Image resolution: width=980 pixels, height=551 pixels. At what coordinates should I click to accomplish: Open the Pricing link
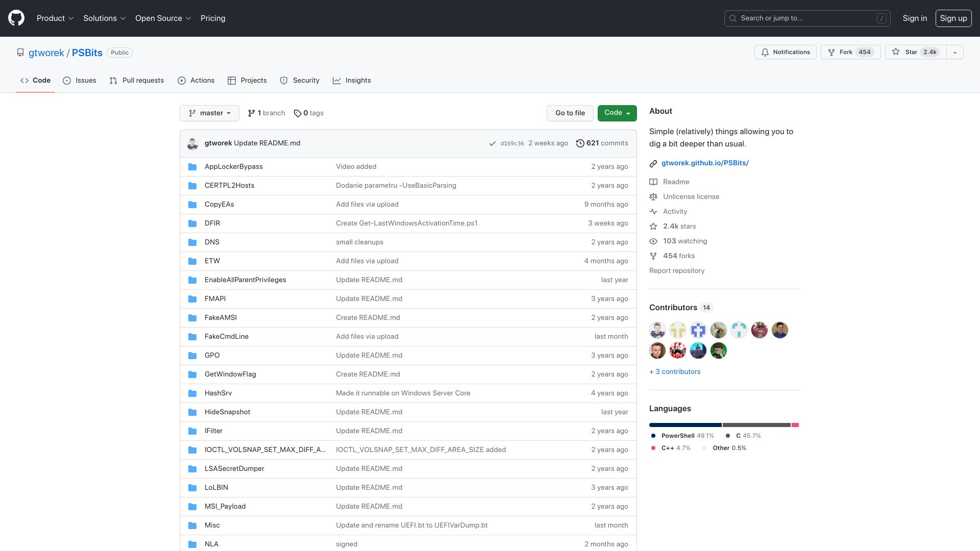213,18
